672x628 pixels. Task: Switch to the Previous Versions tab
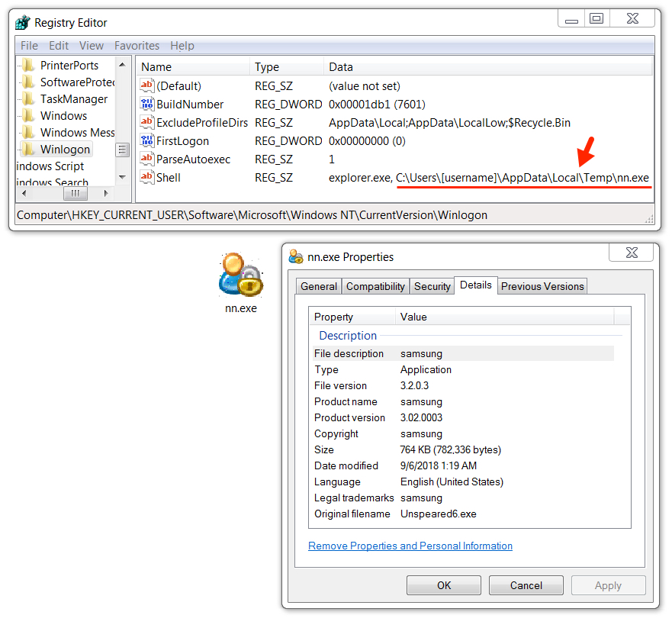click(x=542, y=286)
